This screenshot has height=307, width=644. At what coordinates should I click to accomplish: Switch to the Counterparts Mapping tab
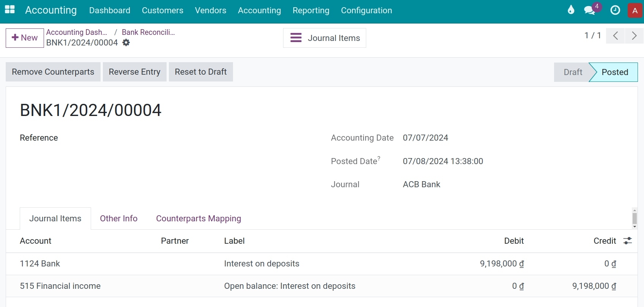pyautogui.click(x=198, y=219)
